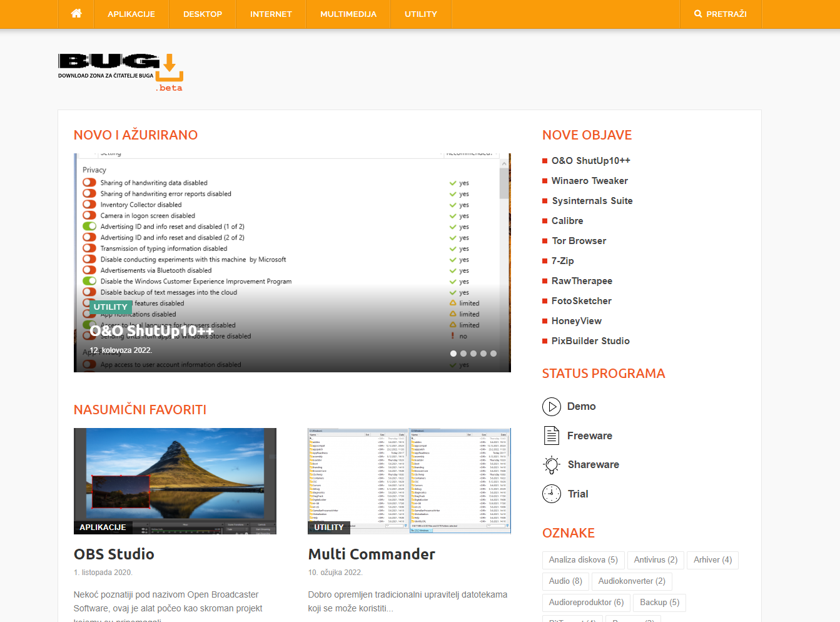
Task: Click the APLIKACIJE badge on OBS thumbnail
Action: (x=103, y=528)
